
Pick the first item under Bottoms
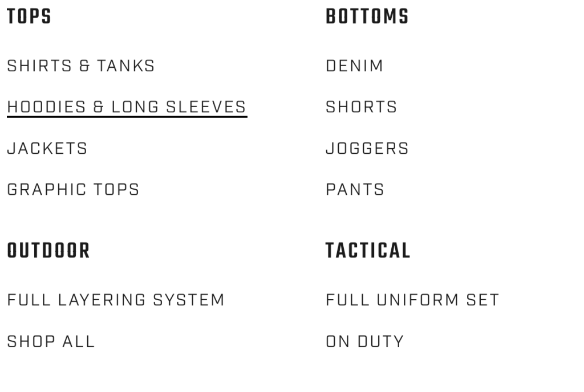(354, 66)
